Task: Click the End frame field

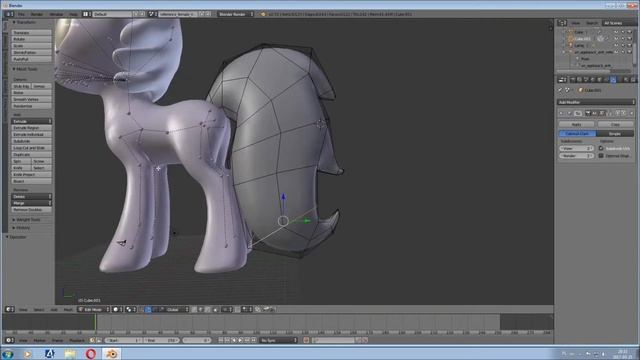Action: click(x=161, y=340)
